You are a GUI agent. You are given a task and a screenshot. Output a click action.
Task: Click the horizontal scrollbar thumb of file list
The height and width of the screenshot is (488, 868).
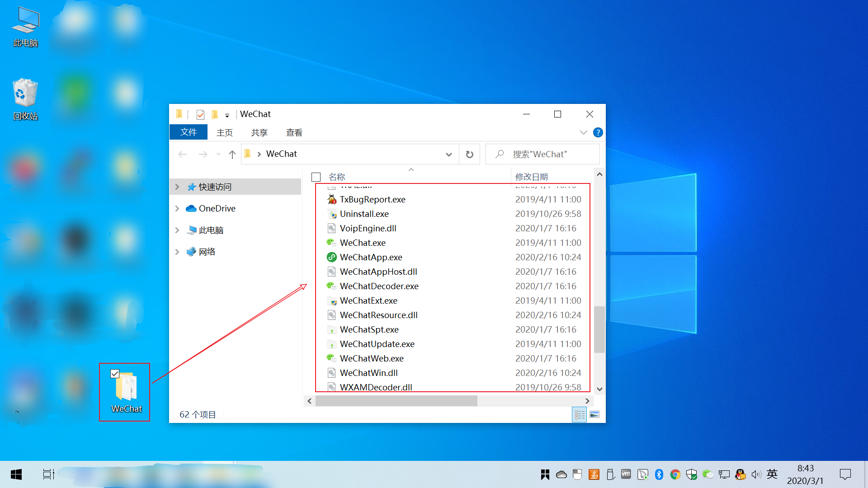[x=396, y=401]
